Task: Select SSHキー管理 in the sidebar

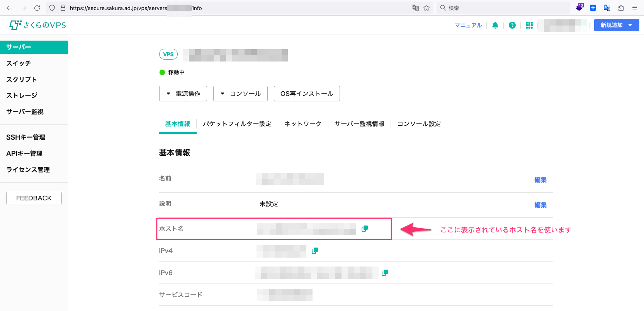Action: coord(25,137)
